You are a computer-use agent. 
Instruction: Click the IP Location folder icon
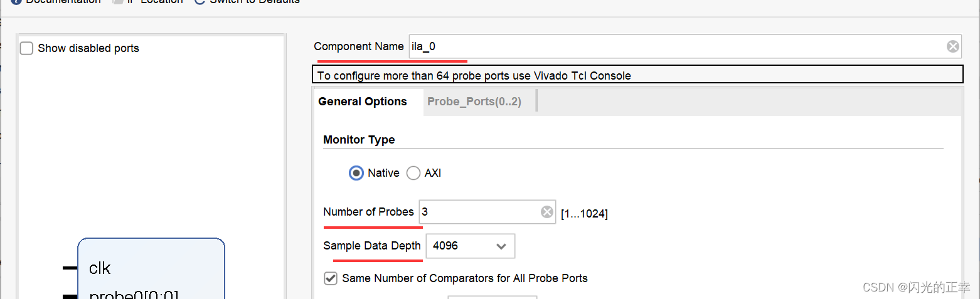(117, 1)
